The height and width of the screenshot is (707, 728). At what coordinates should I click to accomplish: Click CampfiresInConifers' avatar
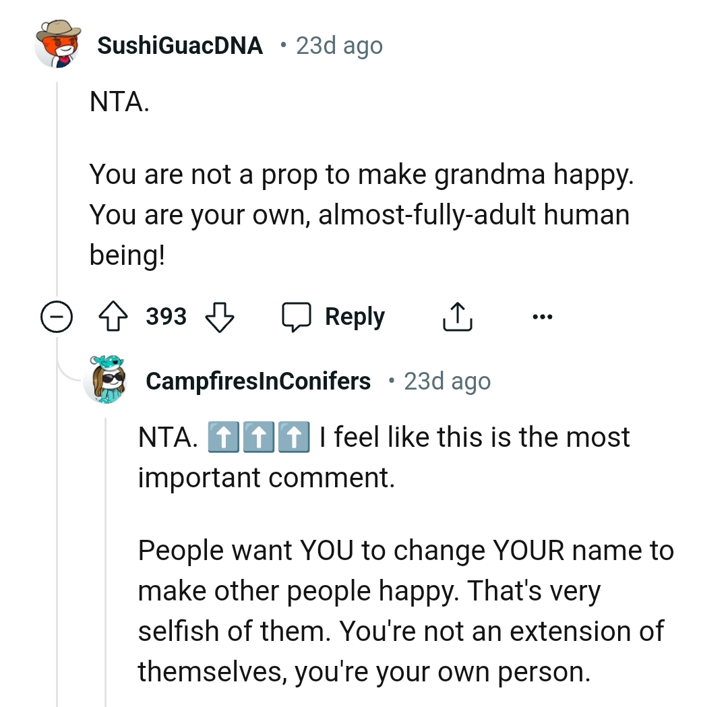point(107,381)
